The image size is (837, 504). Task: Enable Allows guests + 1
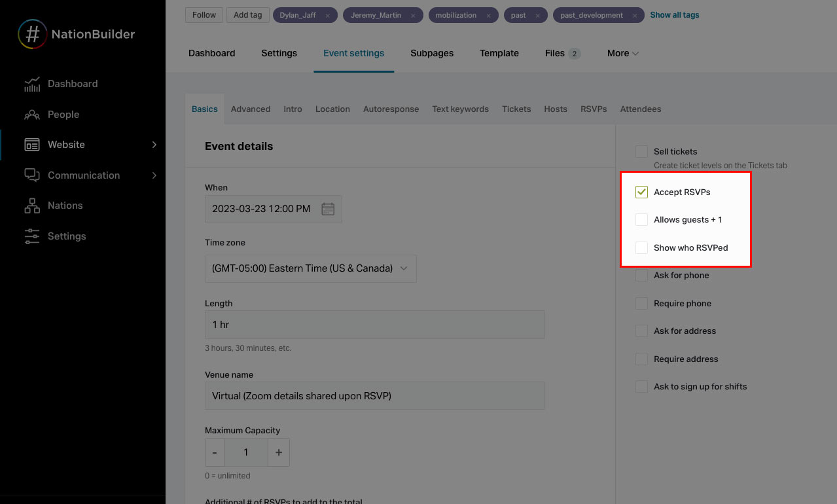pos(641,219)
